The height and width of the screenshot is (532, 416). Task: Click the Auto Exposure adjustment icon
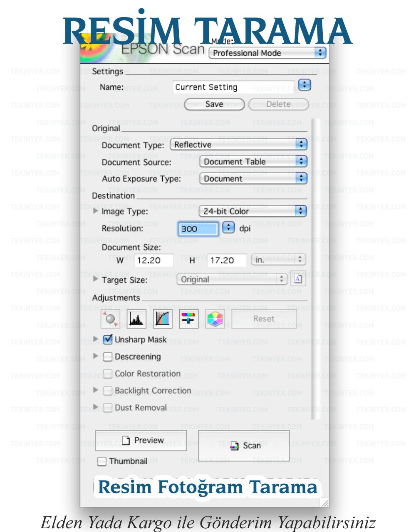tap(110, 319)
